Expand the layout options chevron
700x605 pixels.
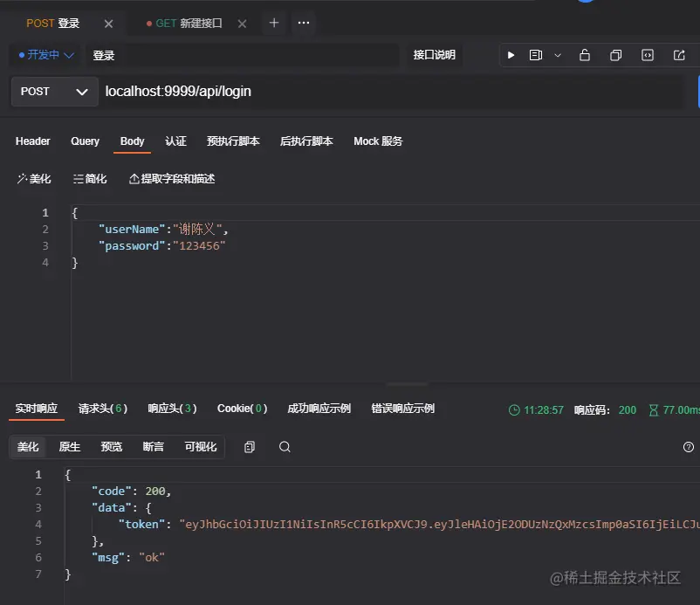click(558, 55)
